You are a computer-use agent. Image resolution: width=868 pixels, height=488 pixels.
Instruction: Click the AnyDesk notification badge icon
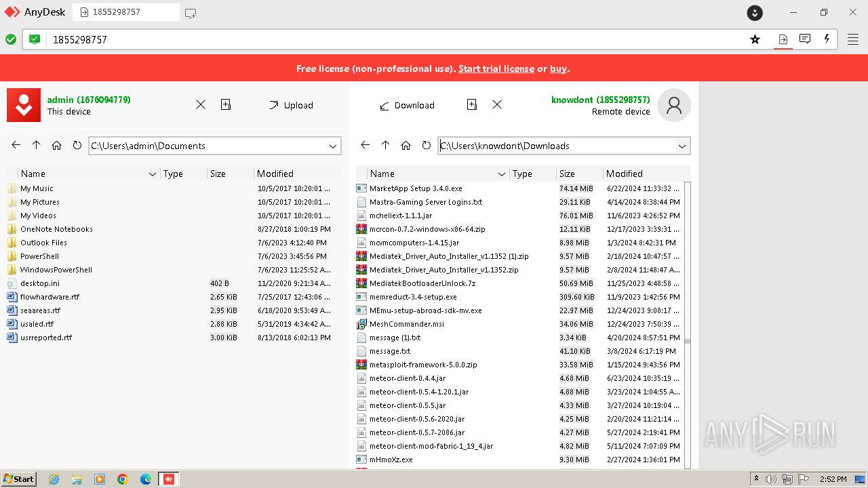(x=755, y=12)
